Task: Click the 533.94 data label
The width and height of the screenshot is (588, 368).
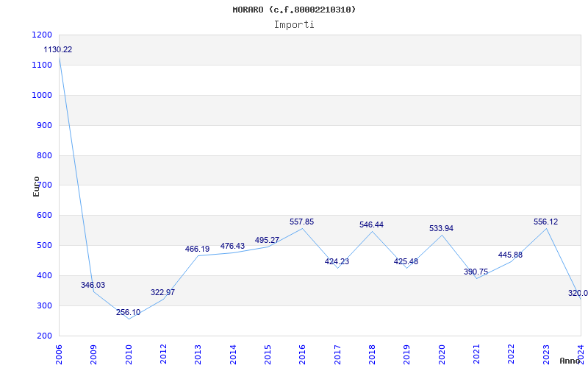Action: click(442, 228)
